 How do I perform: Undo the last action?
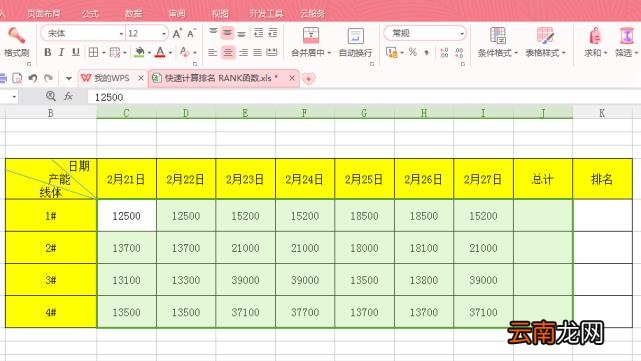pyautogui.click(x=33, y=78)
